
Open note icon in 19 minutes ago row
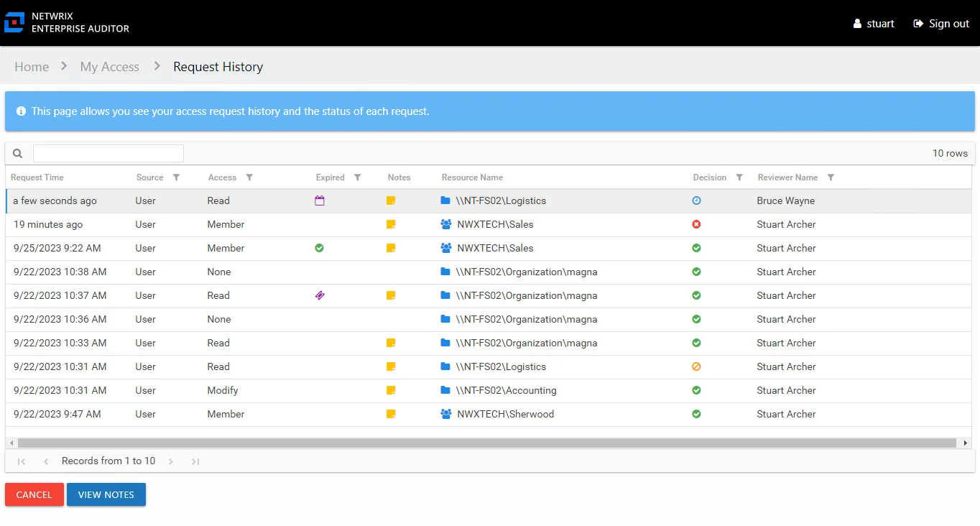click(x=391, y=225)
